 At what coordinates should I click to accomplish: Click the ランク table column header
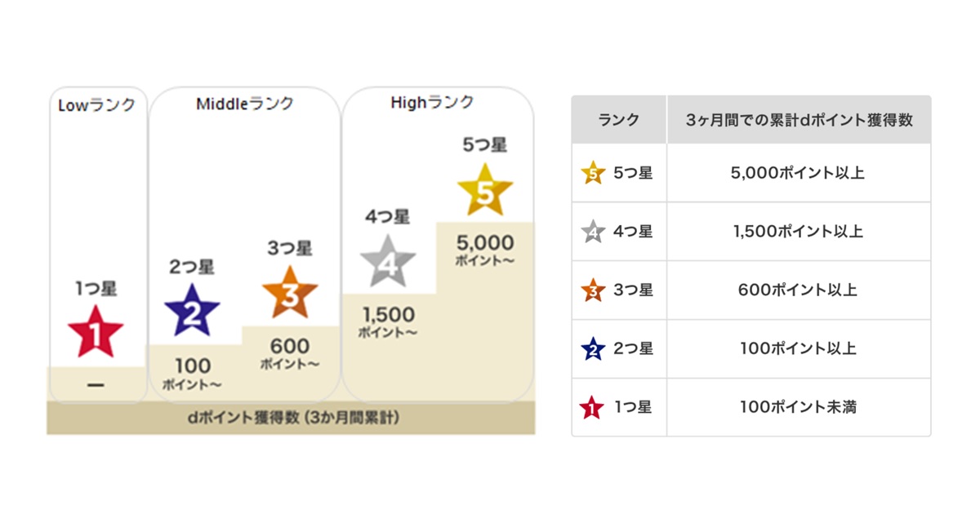(x=619, y=120)
